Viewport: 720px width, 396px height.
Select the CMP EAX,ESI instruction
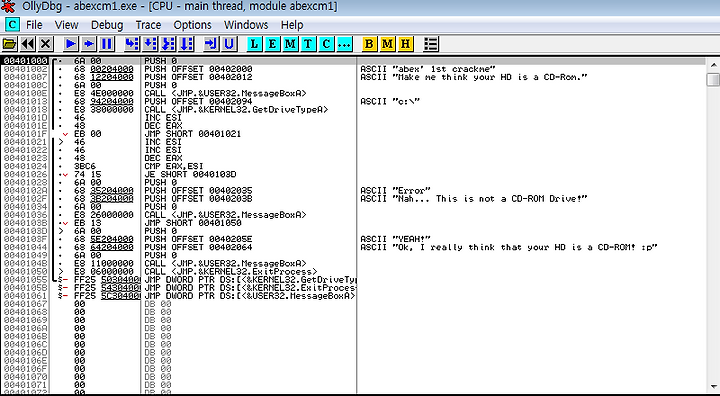point(174,166)
